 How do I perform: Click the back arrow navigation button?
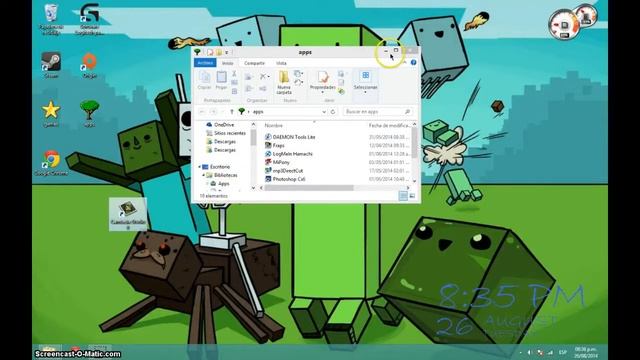click(202, 111)
